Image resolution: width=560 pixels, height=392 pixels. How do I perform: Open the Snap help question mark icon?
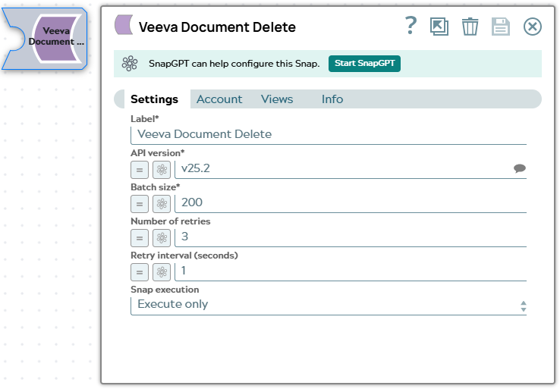411,26
